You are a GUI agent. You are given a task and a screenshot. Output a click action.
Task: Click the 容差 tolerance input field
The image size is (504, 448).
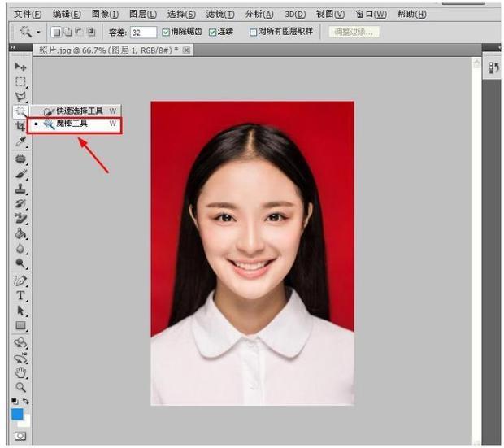coord(143,32)
